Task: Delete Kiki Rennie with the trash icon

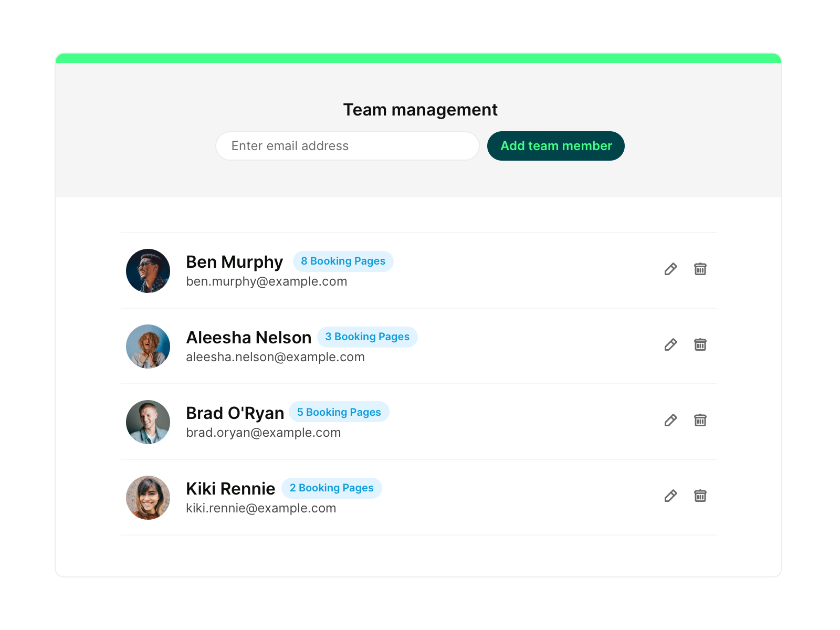Action: coord(700,496)
